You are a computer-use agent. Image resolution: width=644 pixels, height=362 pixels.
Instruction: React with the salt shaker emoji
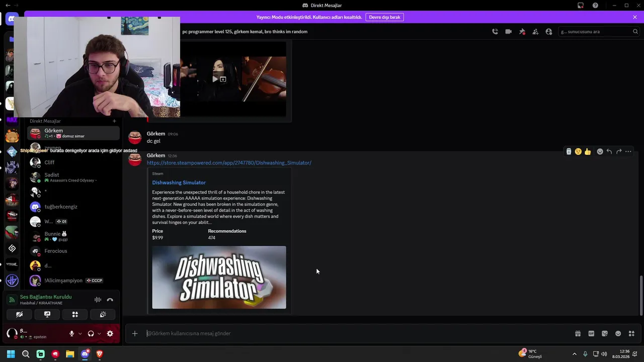click(x=569, y=151)
